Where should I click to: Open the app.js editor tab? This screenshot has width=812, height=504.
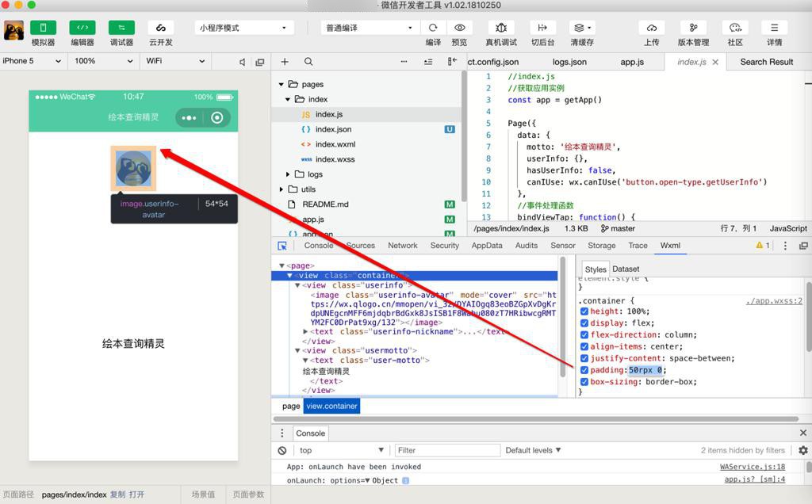point(632,62)
